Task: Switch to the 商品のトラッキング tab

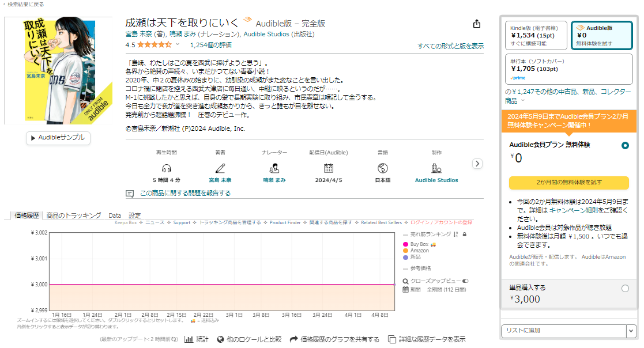Action: point(74,215)
